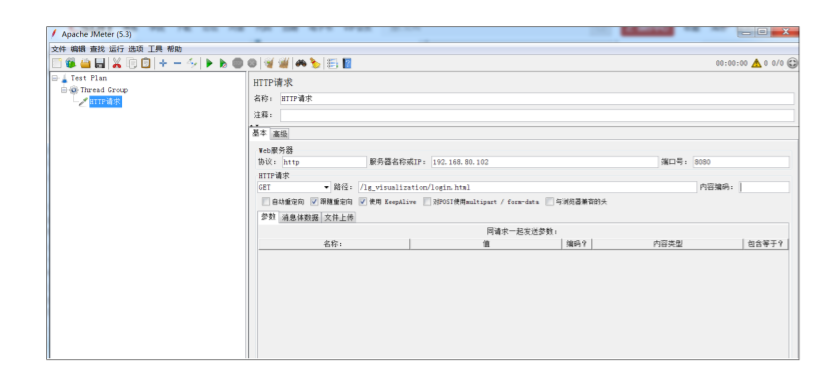This screenshot has width=818, height=368.
Task: Uncheck the 跟随重定向 checkbox
Action: click(x=314, y=201)
